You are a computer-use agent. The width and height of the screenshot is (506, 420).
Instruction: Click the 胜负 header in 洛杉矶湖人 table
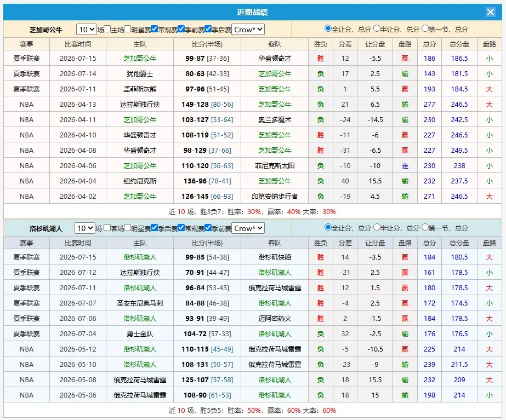point(321,243)
